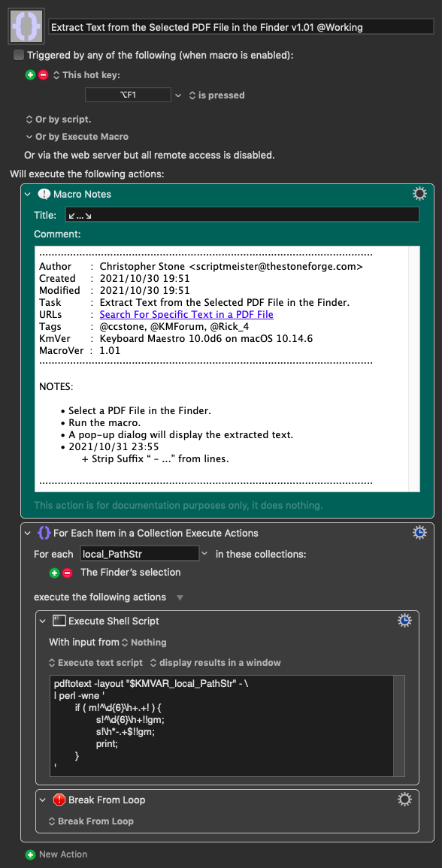Add a new trigger with green plus
Viewport: 442px width, 868px height.
(x=31, y=74)
